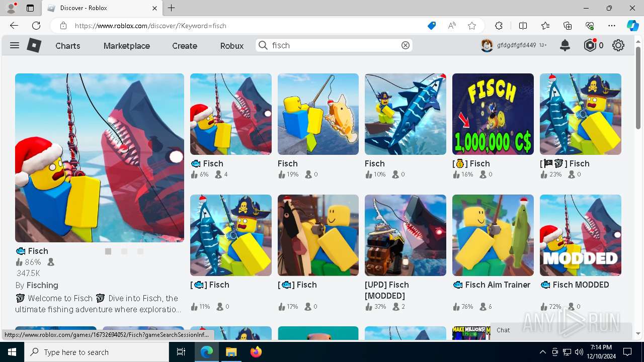This screenshot has height=362, width=644.
Task: Open Task View on taskbar
Action: click(x=182, y=352)
